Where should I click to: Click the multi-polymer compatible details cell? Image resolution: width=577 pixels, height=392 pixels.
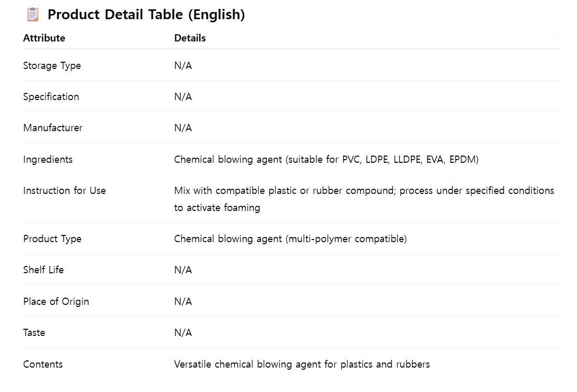[291, 239]
